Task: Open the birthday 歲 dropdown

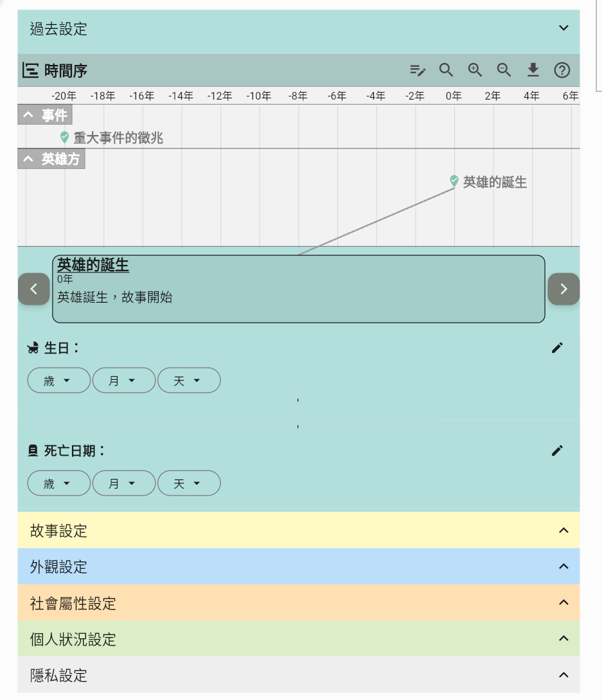Action: click(x=59, y=381)
